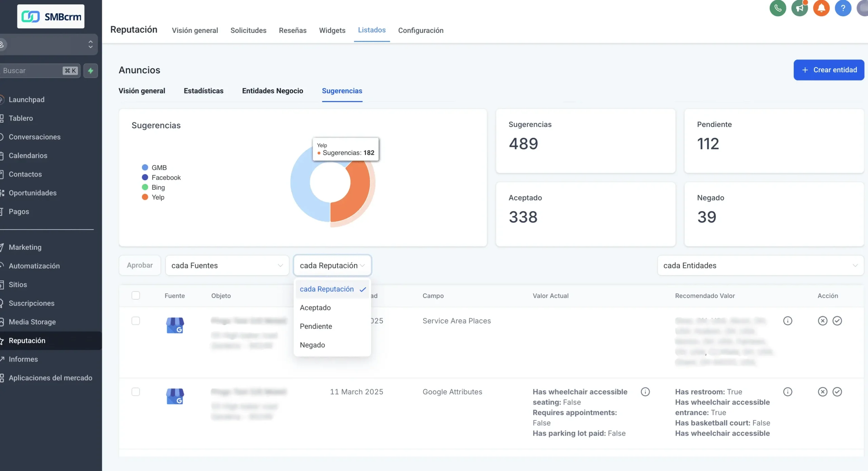Open Automatización in the sidebar

[34, 266]
